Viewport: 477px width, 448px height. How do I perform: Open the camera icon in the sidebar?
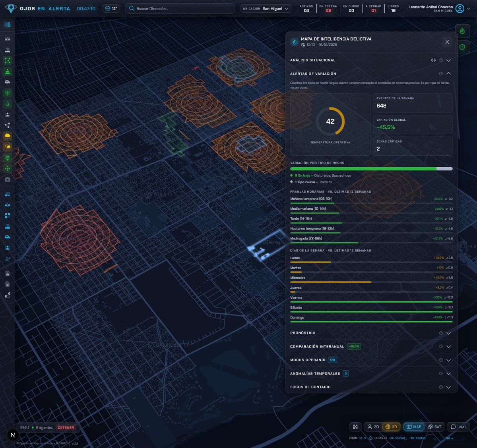pos(8,180)
